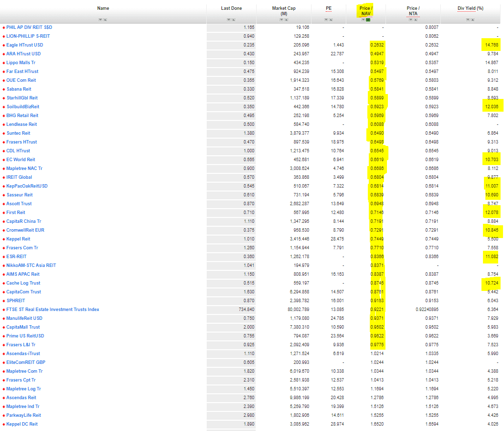This screenshot has height=431, width=504.
Task: Select CapitaMall Trust last done 2.000
Action: coord(249,327)
